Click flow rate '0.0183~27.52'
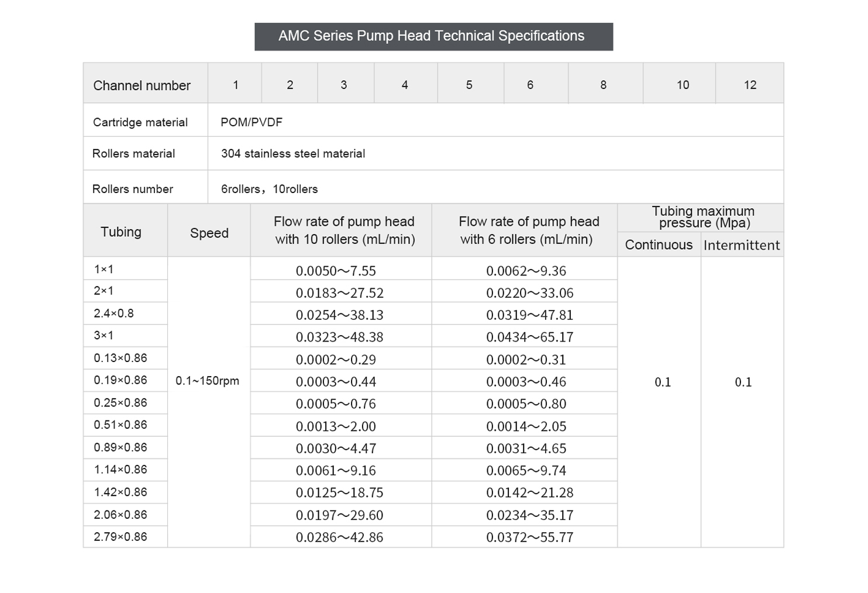 pyautogui.click(x=340, y=293)
